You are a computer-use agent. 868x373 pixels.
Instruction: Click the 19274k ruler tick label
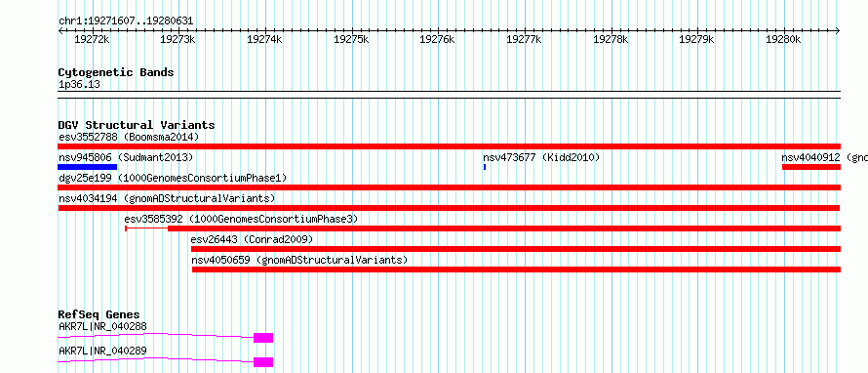pos(264,39)
